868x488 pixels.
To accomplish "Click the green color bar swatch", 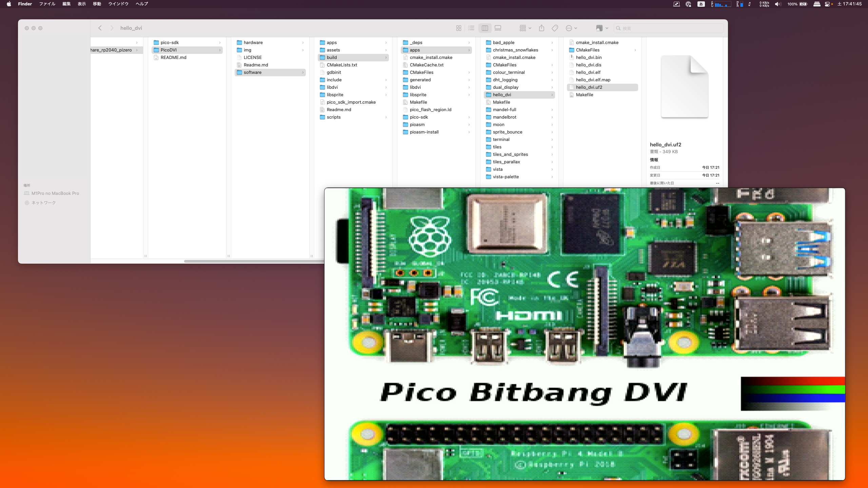I will point(793,389).
